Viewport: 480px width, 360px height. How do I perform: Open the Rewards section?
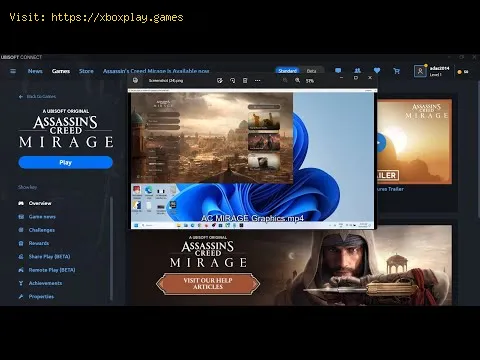(34, 243)
